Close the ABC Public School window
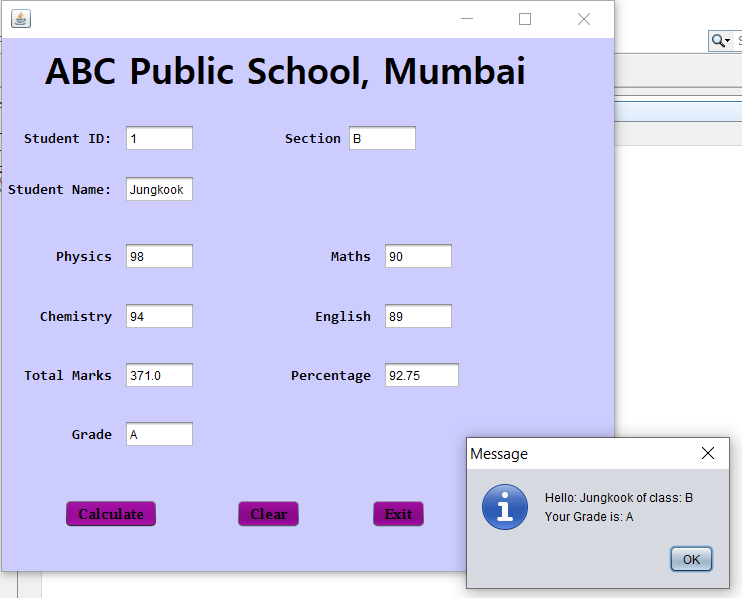Viewport: 742px width, 598px height. tap(584, 19)
